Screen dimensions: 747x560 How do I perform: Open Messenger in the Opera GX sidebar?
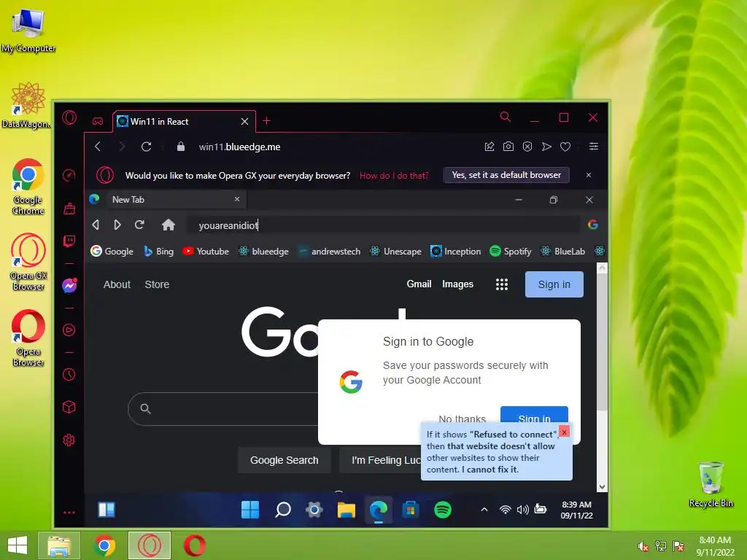(x=69, y=285)
